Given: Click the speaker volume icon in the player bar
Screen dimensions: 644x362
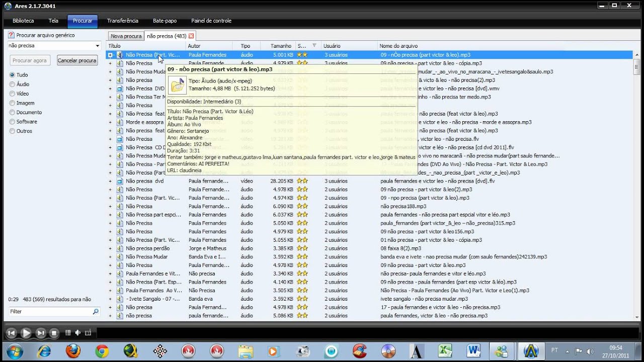Looking at the screenshot, I should (x=77, y=333).
